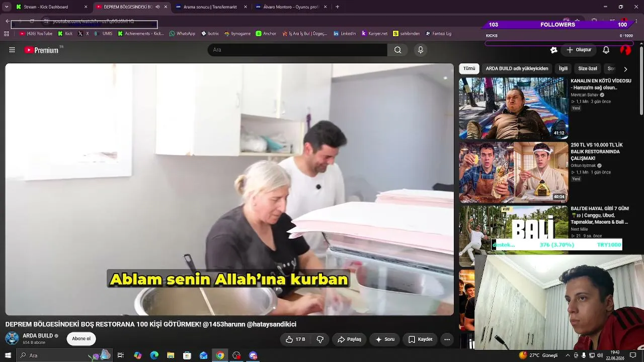Open the WhatsApp bookmark

pos(182,34)
